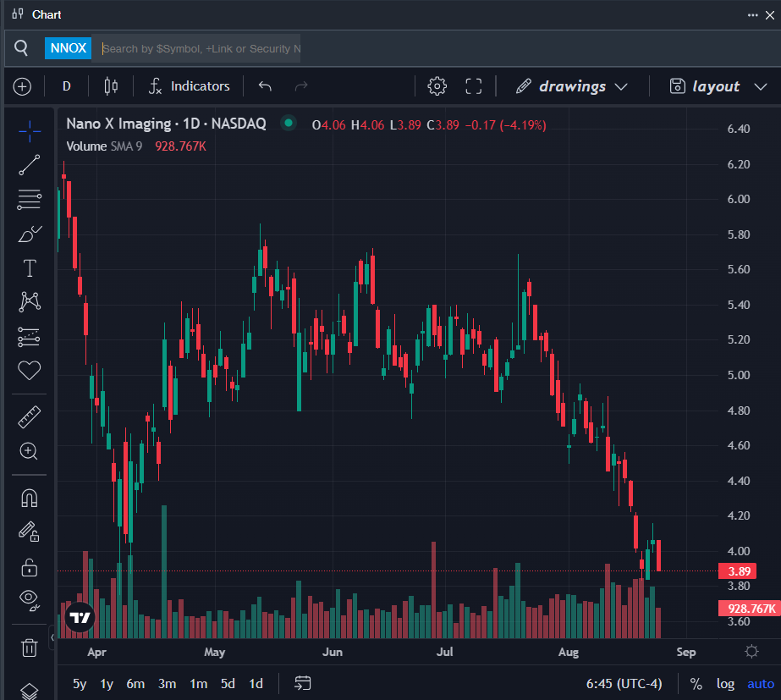Click the TradingView logo

point(80,618)
